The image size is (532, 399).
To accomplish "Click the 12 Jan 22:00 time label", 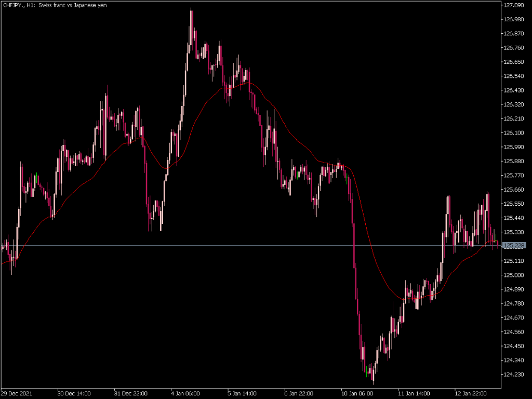I will pos(471,393).
